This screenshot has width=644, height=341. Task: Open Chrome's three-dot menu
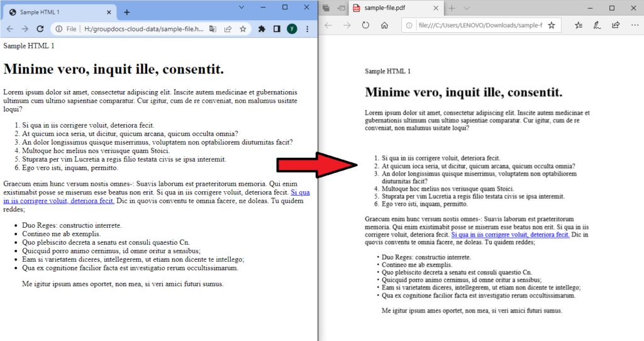307,29
